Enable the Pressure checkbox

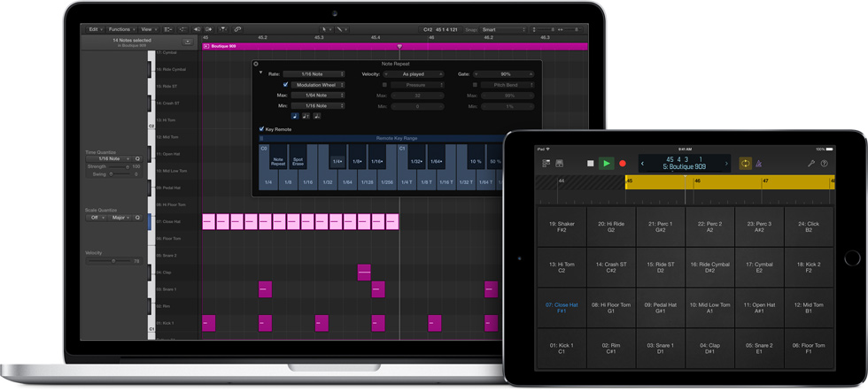click(384, 85)
